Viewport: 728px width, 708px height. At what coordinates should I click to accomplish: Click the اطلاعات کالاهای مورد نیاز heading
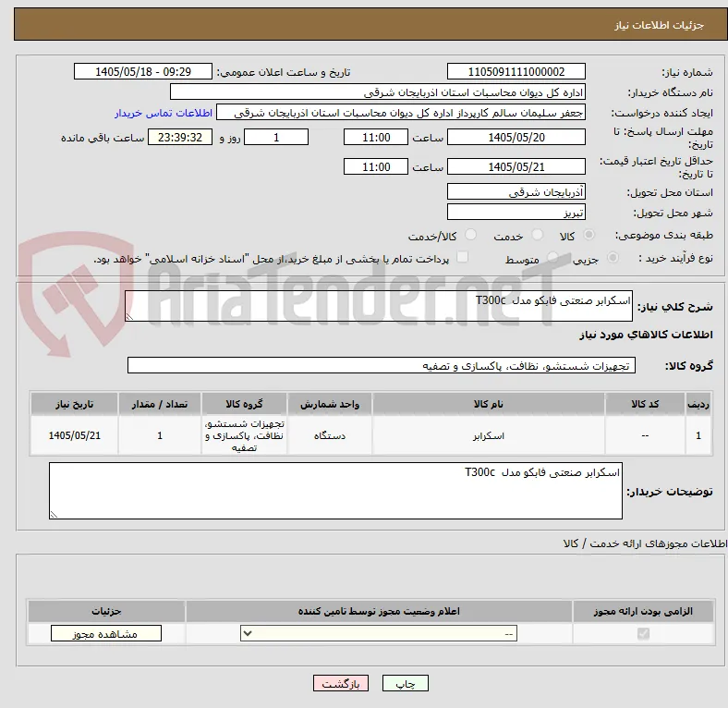[x=647, y=335]
